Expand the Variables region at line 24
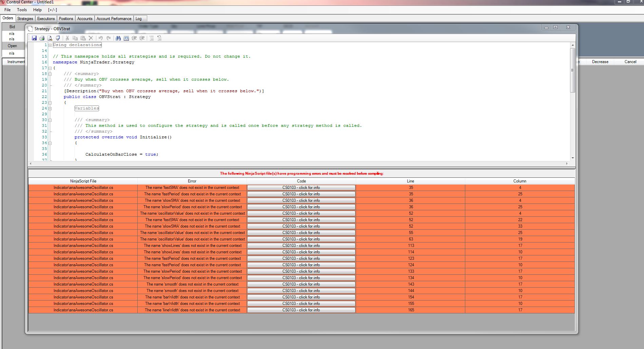This screenshot has width=644, height=349. click(x=50, y=108)
